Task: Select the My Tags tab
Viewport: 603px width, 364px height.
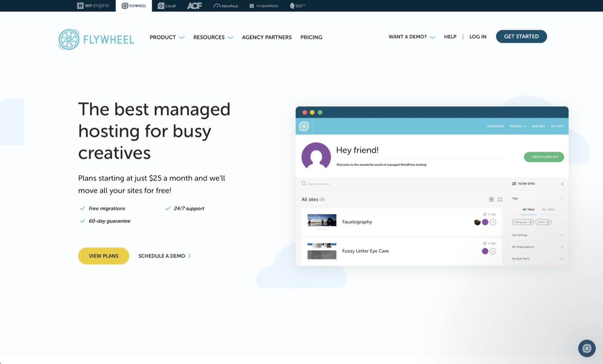Action: click(528, 210)
